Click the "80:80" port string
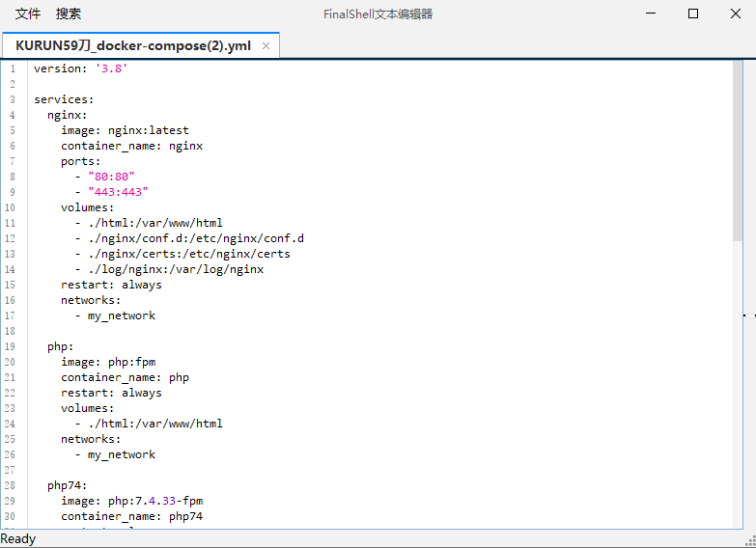The width and height of the screenshot is (756, 548). pos(111,177)
